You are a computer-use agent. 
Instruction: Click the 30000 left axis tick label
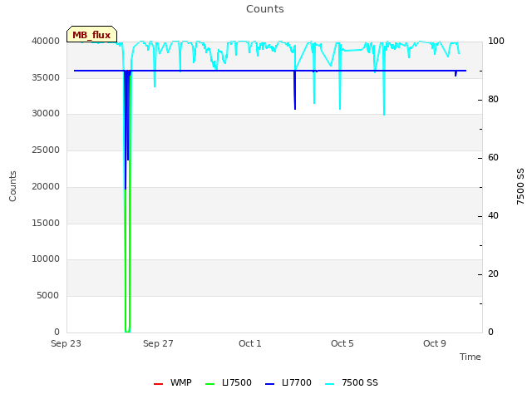[46, 113]
